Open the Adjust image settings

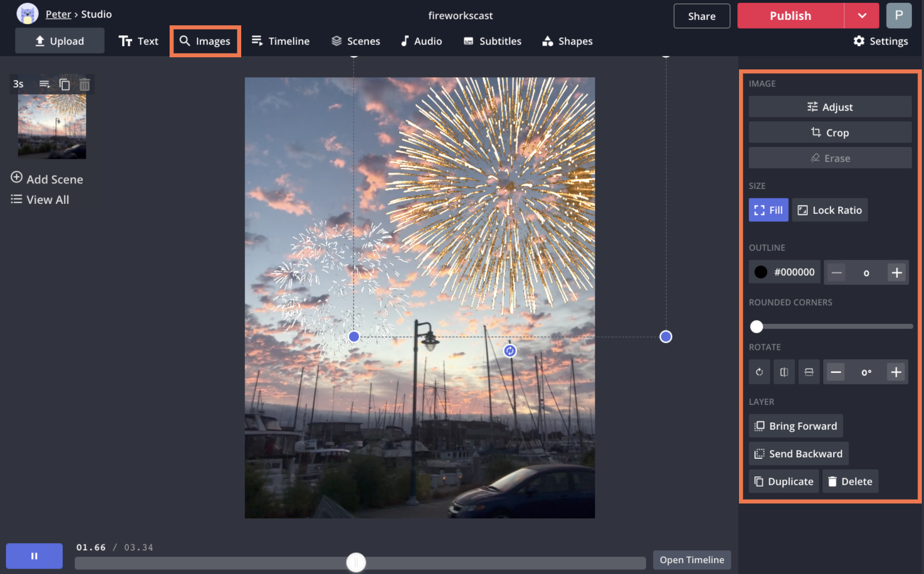830,106
